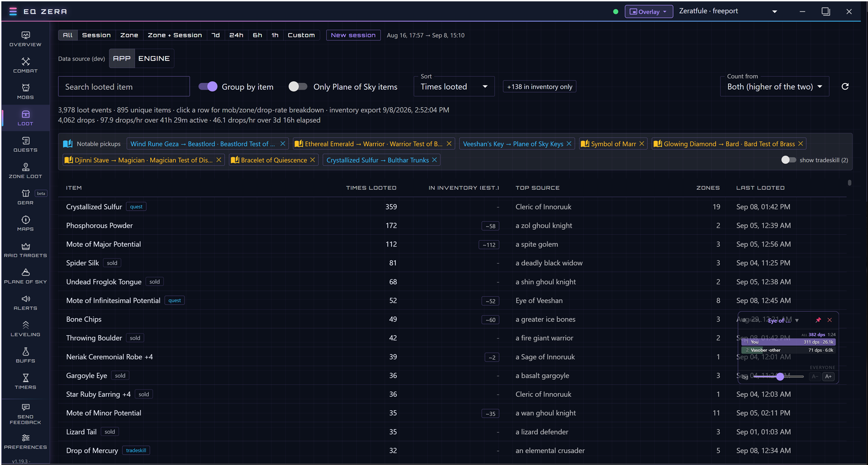Click the loot table vertical scrollbar
Image resolution: width=868 pixels, height=465 pixels.
849,183
